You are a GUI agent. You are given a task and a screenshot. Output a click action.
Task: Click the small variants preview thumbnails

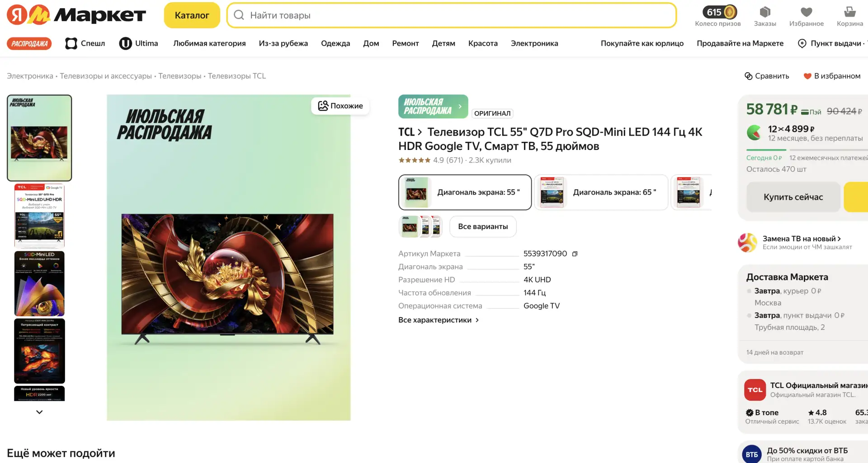pyautogui.click(x=420, y=226)
